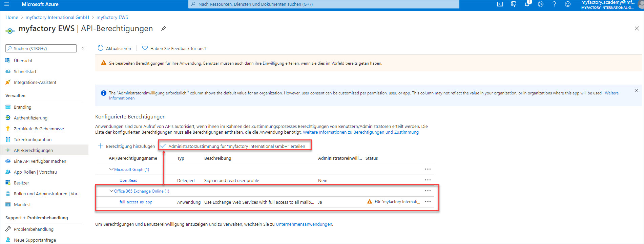The width and height of the screenshot is (644, 244).
Task: Open directory and subscription filter icon
Action: click(514, 4)
